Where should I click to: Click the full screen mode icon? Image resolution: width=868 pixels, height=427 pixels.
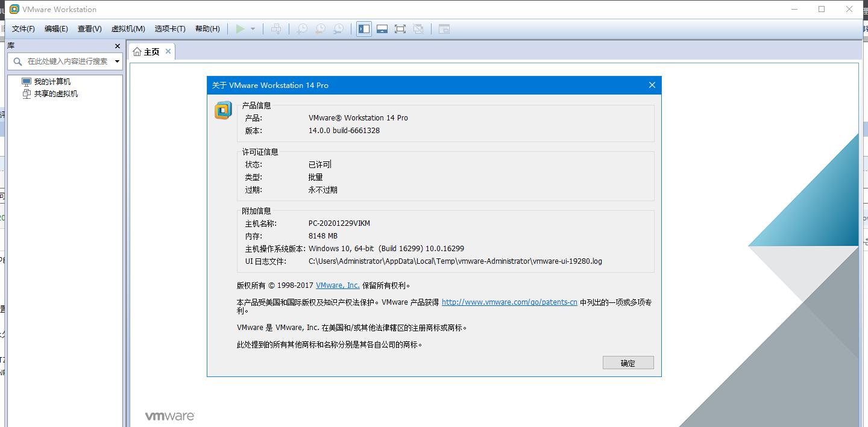pos(400,29)
